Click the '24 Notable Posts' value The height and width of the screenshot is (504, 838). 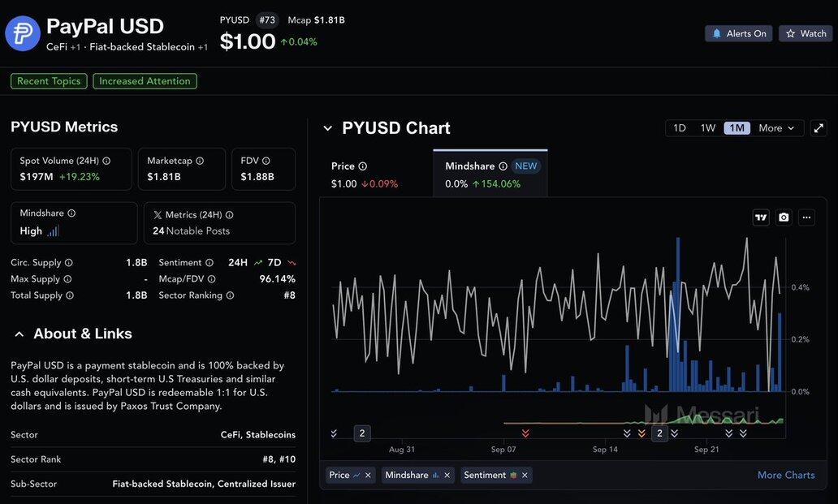click(192, 231)
